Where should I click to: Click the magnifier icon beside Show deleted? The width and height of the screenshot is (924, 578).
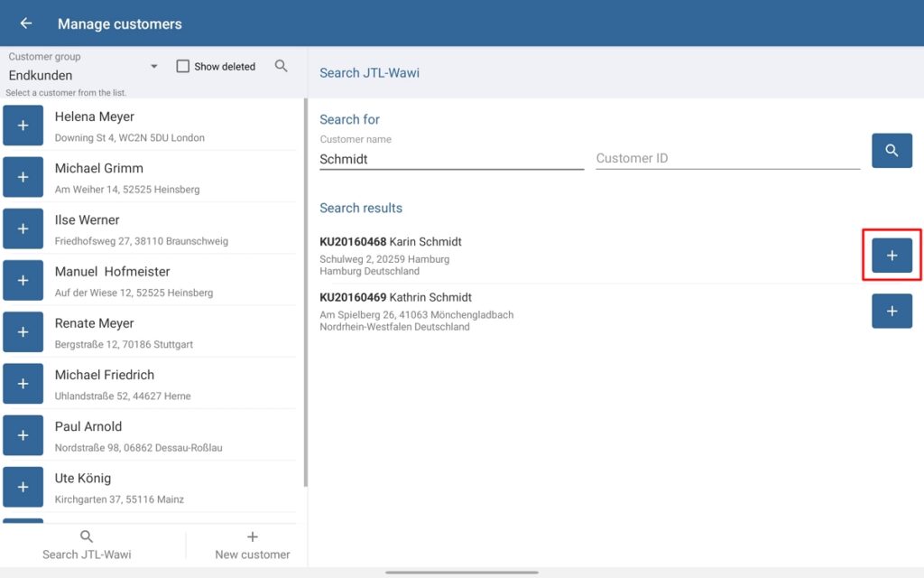(282, 66)
